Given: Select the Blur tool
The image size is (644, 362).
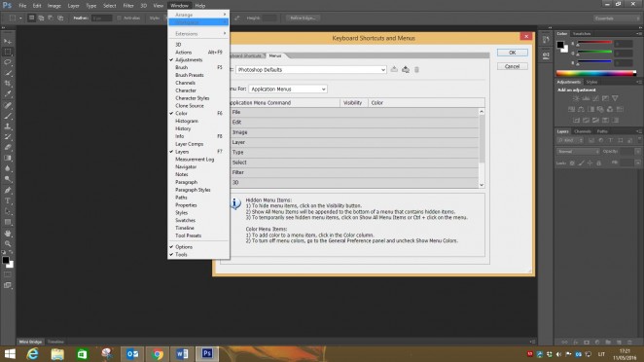Looking at the screenshot, I should [x=8, y=168].
